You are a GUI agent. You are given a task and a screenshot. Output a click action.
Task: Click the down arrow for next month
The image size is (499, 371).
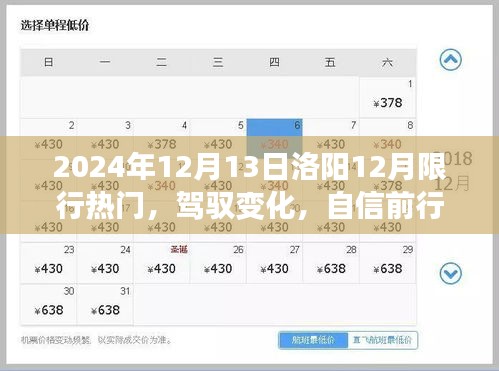click(451, 274)
